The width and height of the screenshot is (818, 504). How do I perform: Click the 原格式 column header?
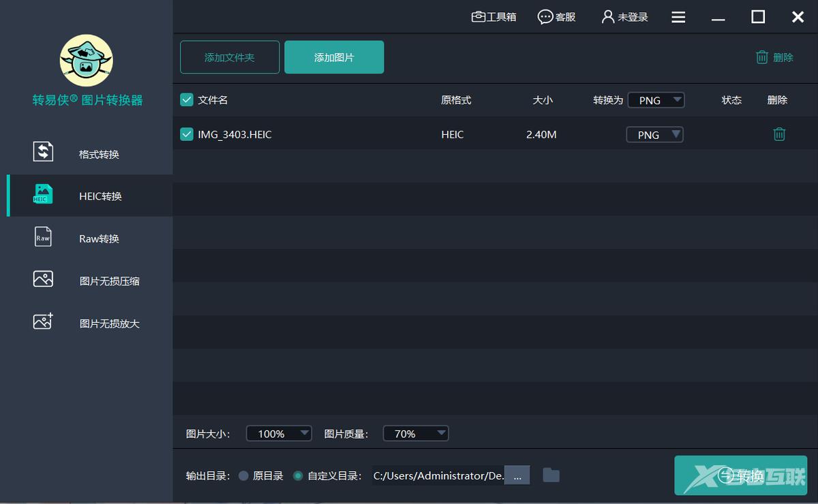(456, 100)
